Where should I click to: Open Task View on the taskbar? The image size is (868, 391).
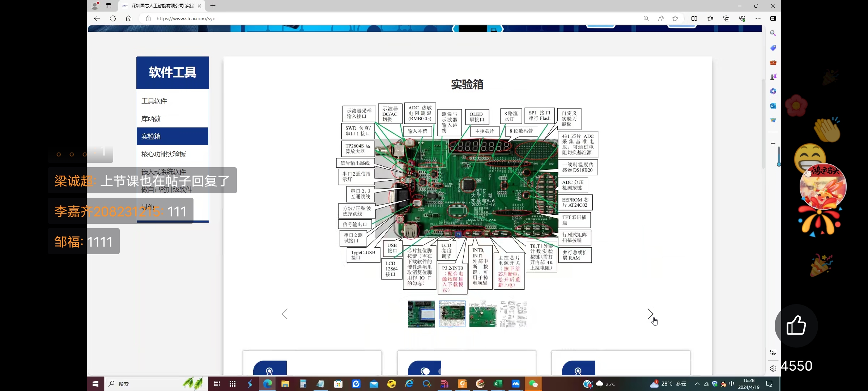click(217, 384)
